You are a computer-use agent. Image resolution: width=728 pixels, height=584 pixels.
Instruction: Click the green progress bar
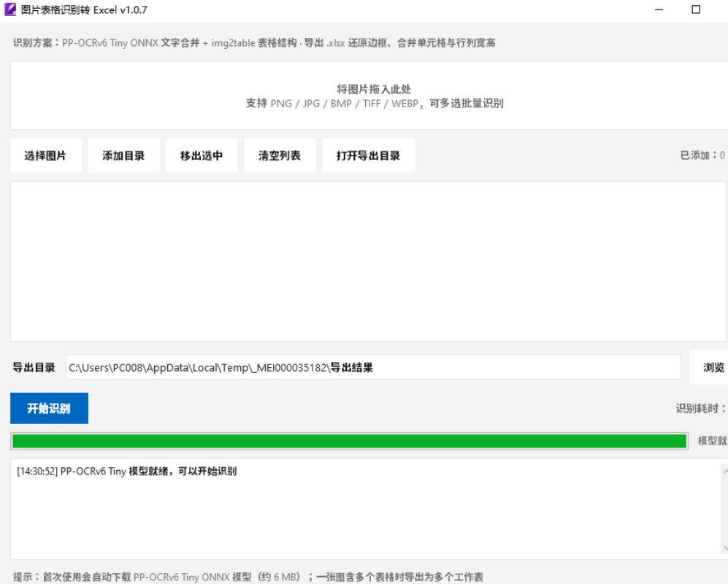(349, 441)
